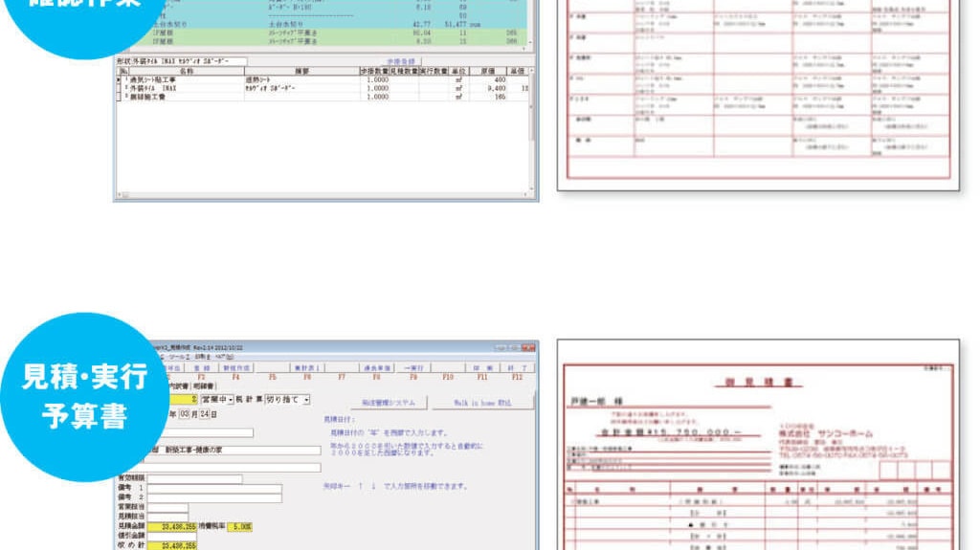Click the 消費税率 5.00% field
The image size is (980, 550).
(x=239, y=525)
